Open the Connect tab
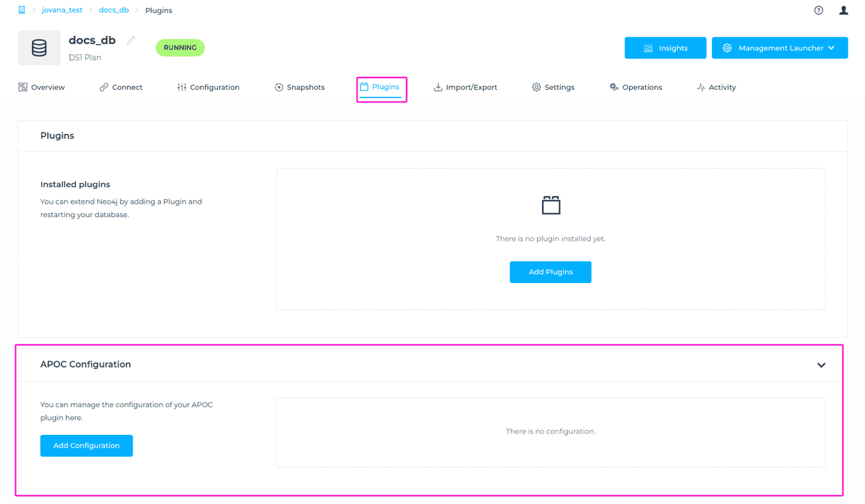The image size is (865, 504). pyautogui.click(x=121, y=87)
